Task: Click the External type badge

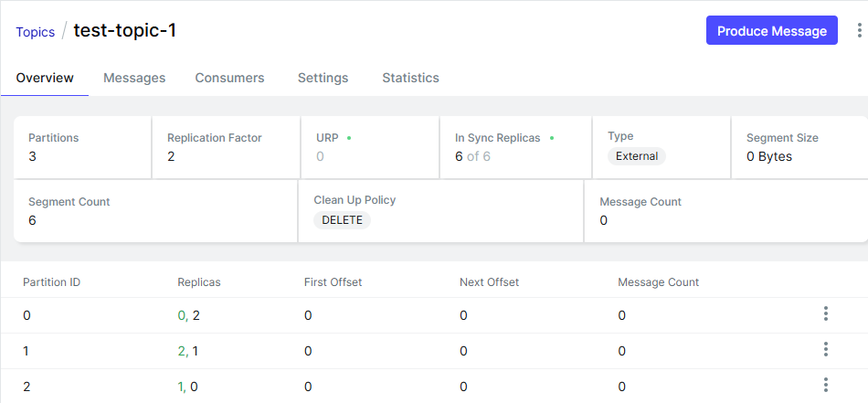Action: pyautogui.click(x=637, y=156)
